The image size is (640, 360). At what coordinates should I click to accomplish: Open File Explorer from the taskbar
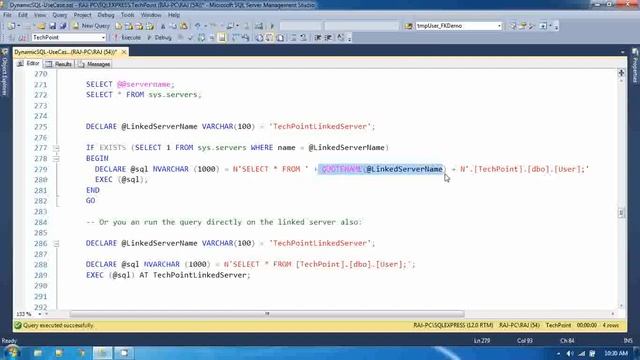coord(38,353)
